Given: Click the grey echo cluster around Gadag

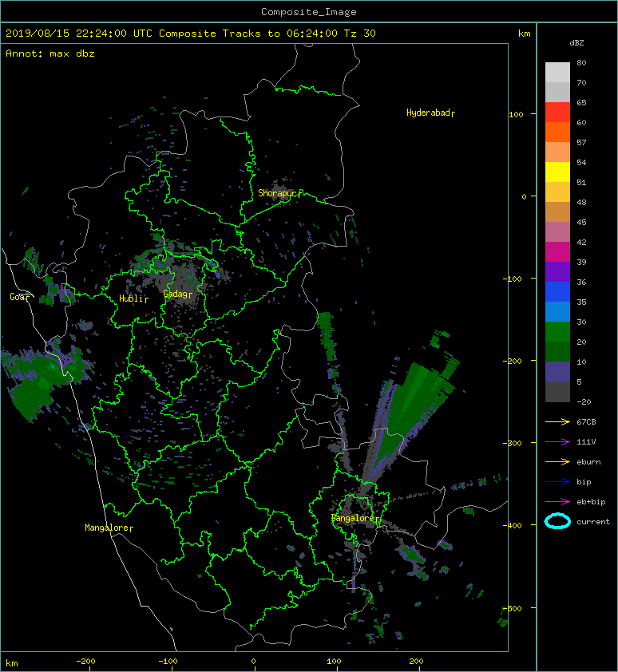Looking at the screenshot, I should [x=180, y=283].
